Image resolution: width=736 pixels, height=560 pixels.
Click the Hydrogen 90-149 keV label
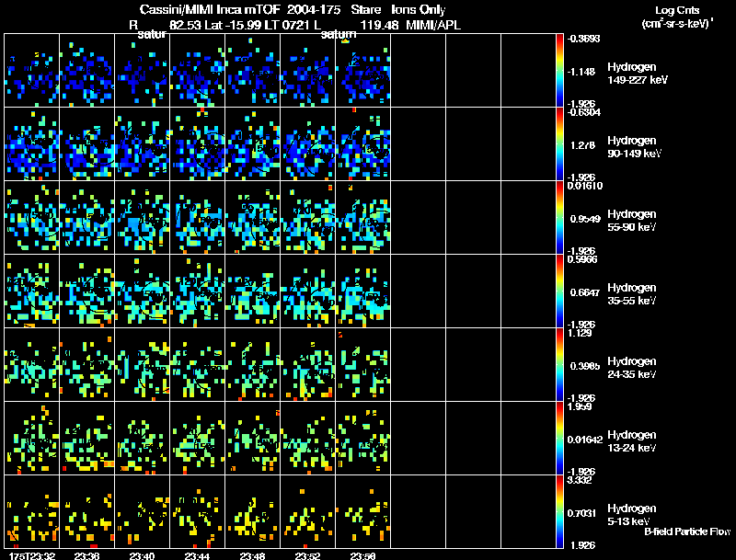pyautogui.click(x=634, y=147)
